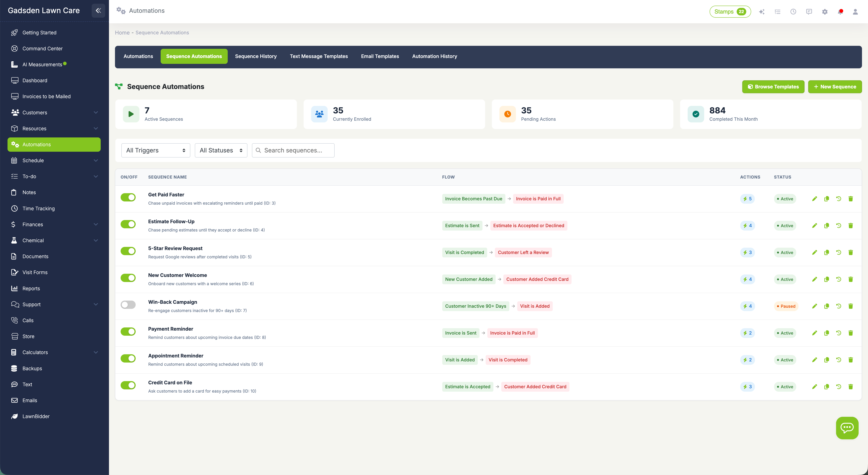The height and width of the screenshot is (475, 868).
Task: Collapse sidebar with double-chevron icon
Action: tap(98, 11)
